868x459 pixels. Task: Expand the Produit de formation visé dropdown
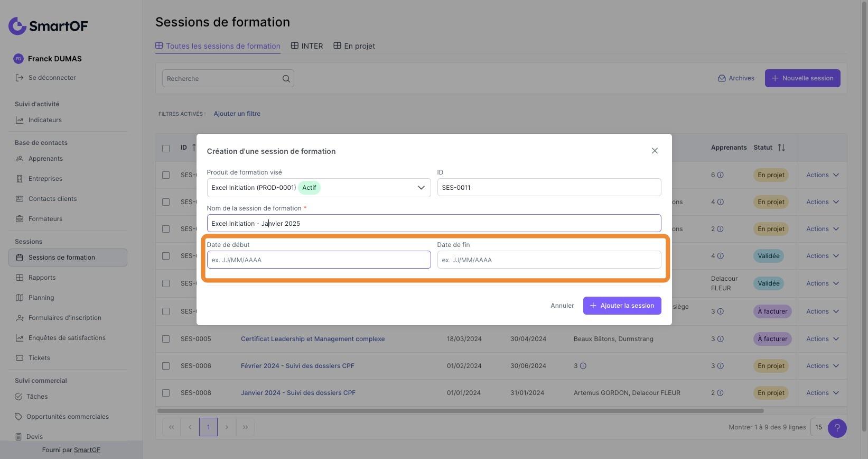(x=421, y=188)
